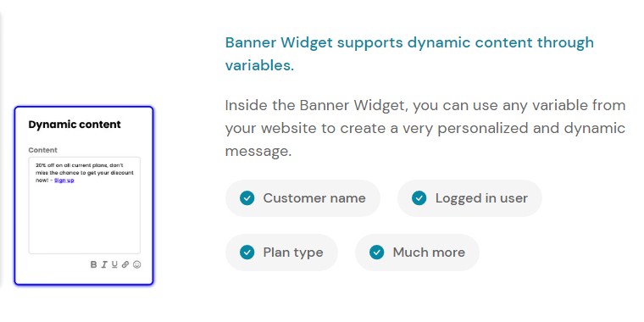Click the Dynamic content card thumbnail
The height and width of the screenshot is (322, 644).
(84, 196)
